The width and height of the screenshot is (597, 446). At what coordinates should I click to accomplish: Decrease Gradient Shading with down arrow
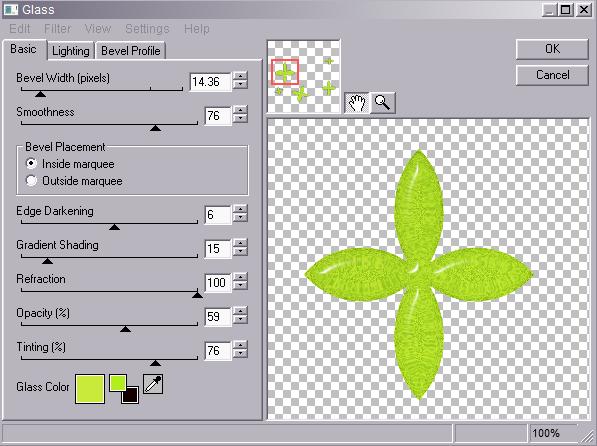coord(241,252)
